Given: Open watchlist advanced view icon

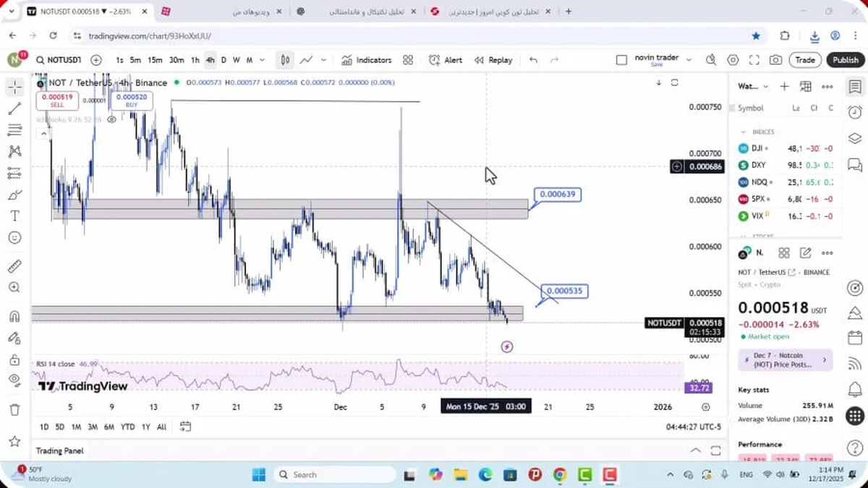Looking at the screenshot, I should click(x=805, y=87).
